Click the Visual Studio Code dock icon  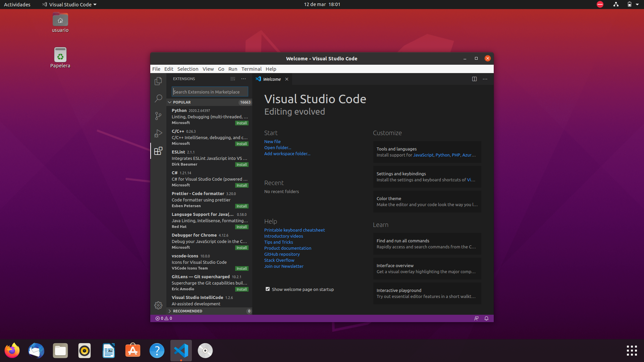click(x=181, y=351)
